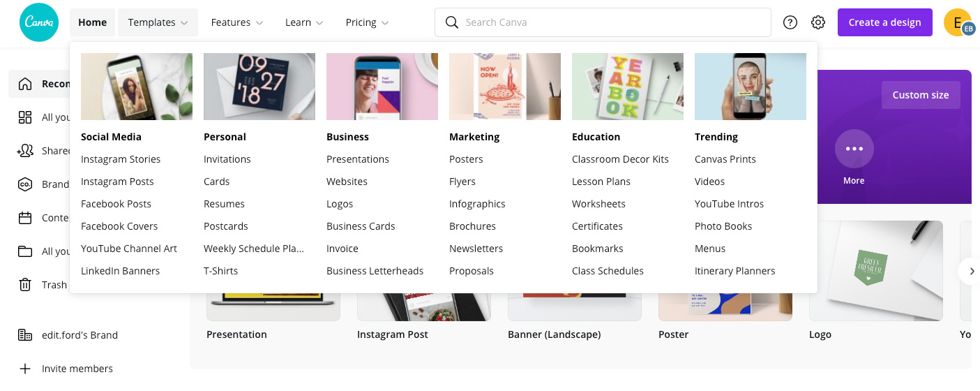
Task: Click the Brand Kit sidebar icon
Action: (25, 184)
